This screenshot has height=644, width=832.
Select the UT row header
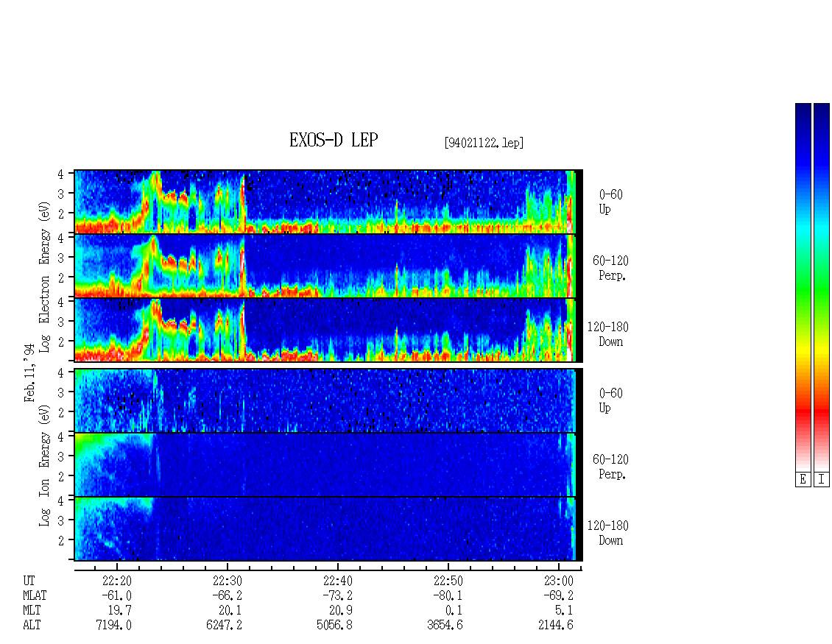[29, 581]
